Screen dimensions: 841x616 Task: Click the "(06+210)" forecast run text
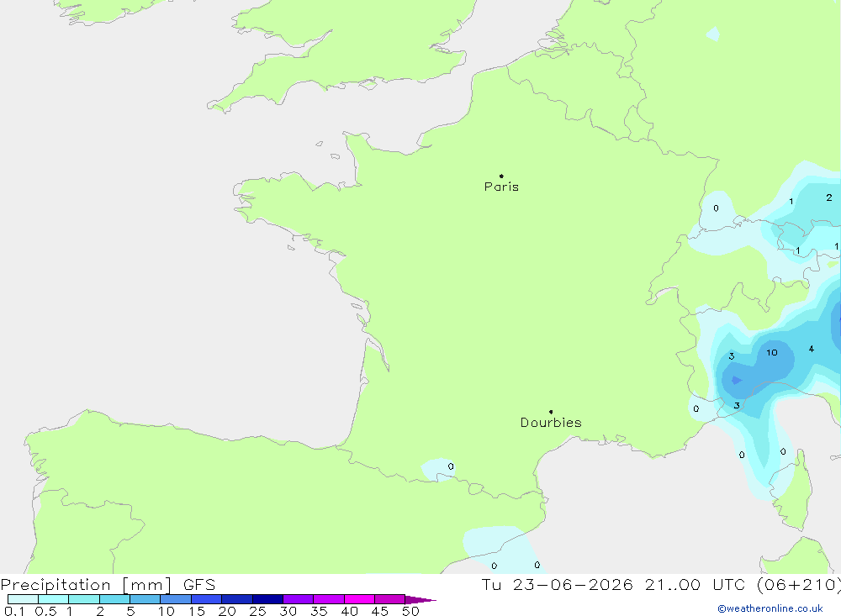(799, 584)
